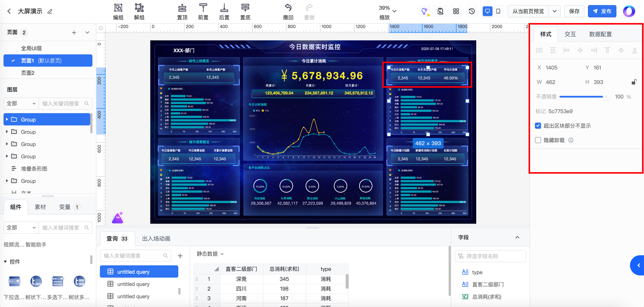Enable the 隐藏卸载 checkbox
Image resolution: width=644 pixels, height=307 pixels.
point(538,140)
